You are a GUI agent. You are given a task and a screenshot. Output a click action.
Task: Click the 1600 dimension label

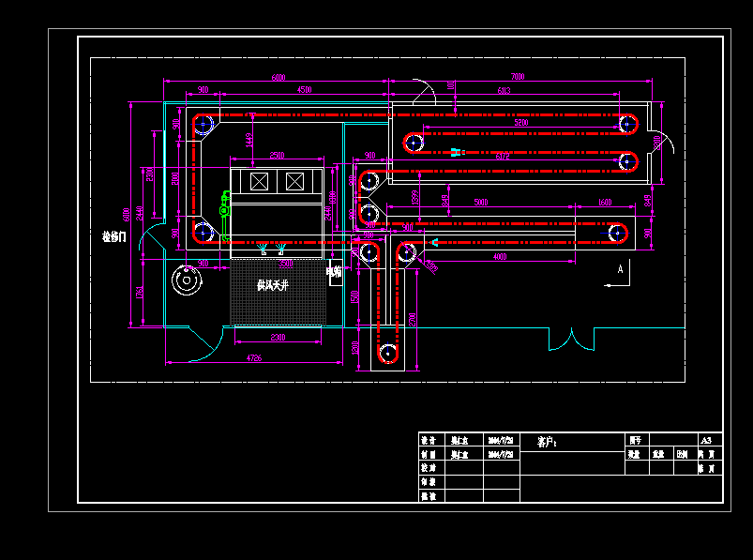tap(605, 203)
